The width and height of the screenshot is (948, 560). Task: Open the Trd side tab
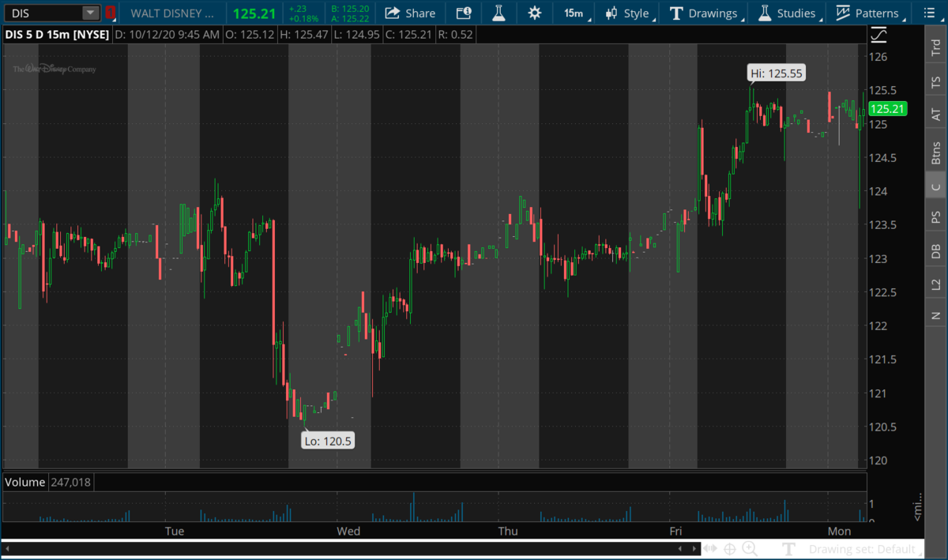coord(935,48)
